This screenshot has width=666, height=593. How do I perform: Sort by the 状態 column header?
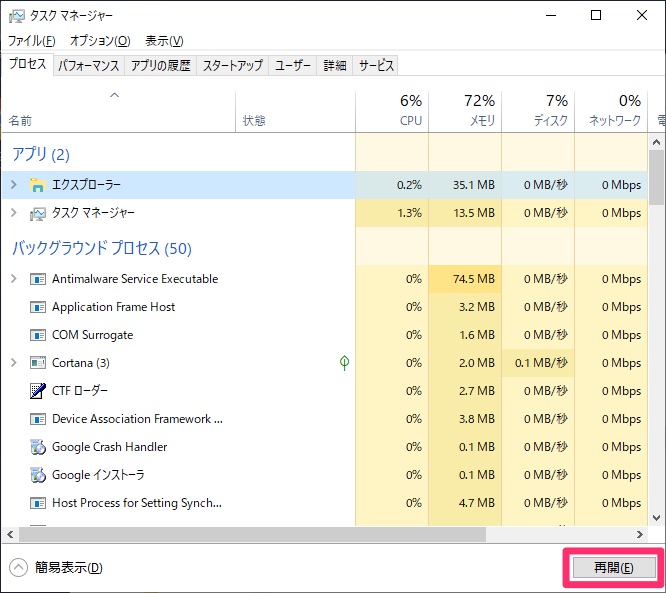tap(296, 111)
